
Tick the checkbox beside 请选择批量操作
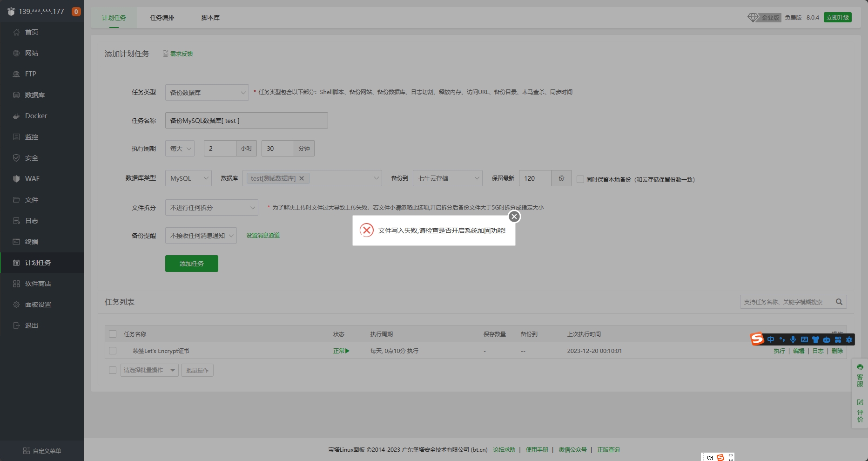[x=113, y=370]
